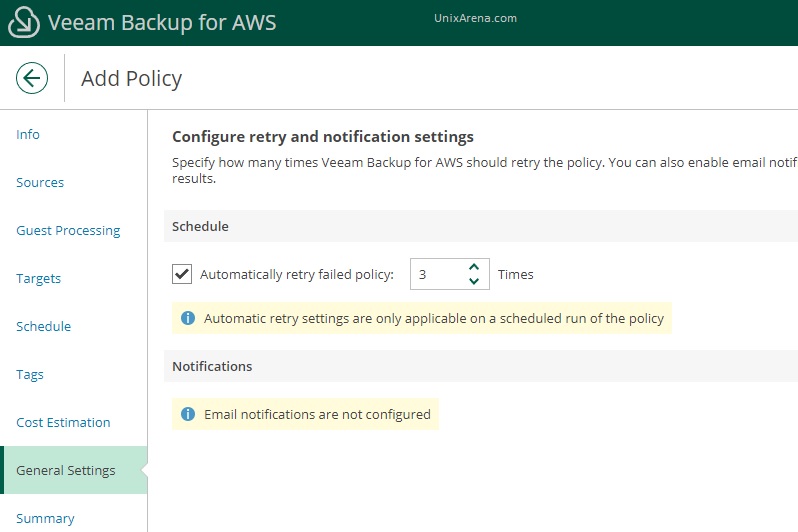The height and width of the screenshot is (532, 798).
Task: Click the Add Policy heading
Action: pyautogui.click(x=131, y=78)
